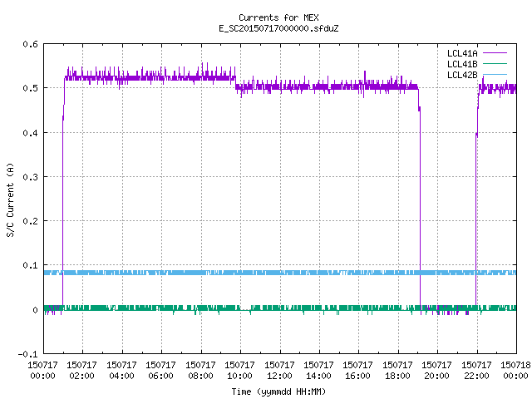Image resolution: width=532 pixels, height=399 pixels.
Task: Click the y-axis tick value 0.2
Action: [30, 221]
